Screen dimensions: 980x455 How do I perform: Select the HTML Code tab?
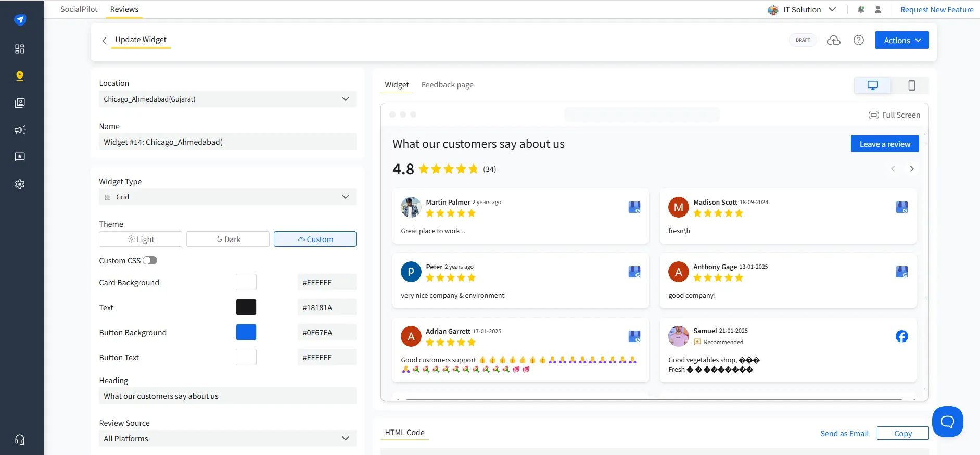click(x=404, y=433)
